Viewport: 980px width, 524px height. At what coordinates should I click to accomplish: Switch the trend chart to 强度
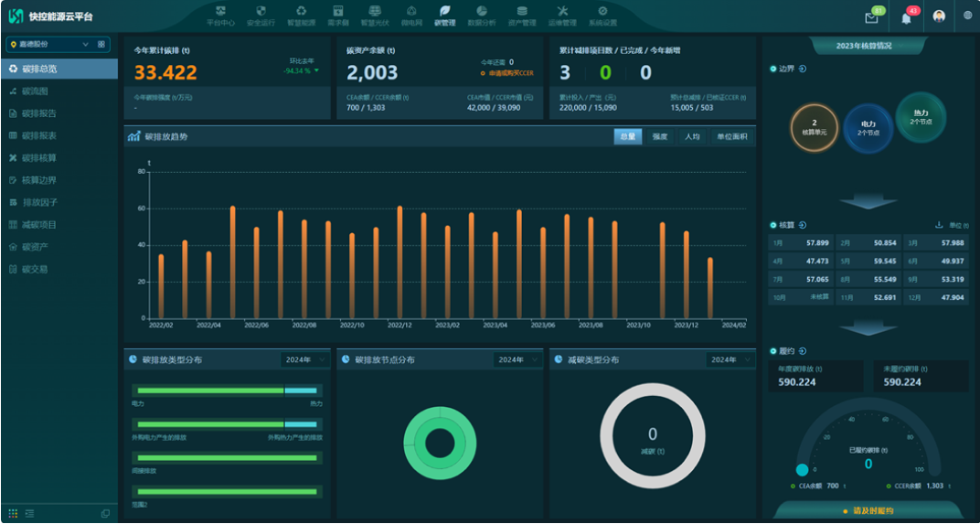[x=660, y=136]
